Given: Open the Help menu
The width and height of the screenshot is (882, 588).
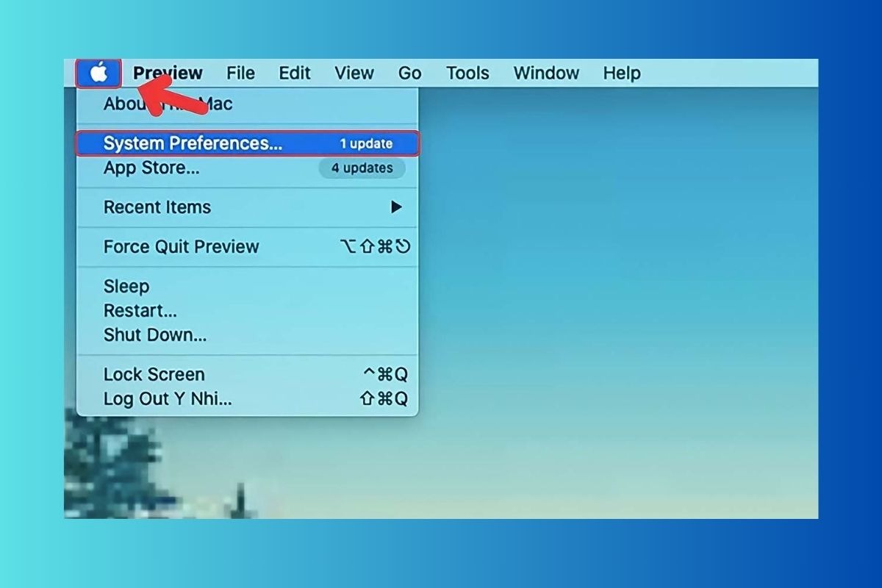Looking at the screenshot, I should (x=622, y=73).
